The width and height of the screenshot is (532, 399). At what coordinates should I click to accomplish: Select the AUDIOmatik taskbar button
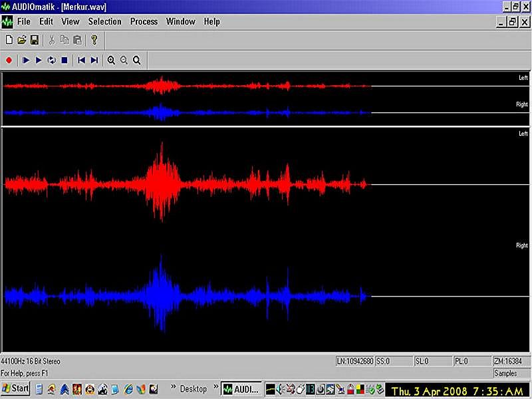pyautogui.click(x=241, y=388)
